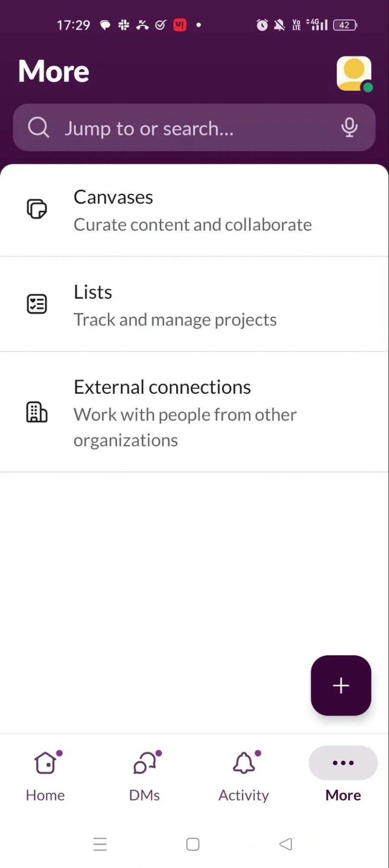This screenshot has height=868, width=389.
Task: Tap the microphone voice search icon
Action: coord(349,127)
